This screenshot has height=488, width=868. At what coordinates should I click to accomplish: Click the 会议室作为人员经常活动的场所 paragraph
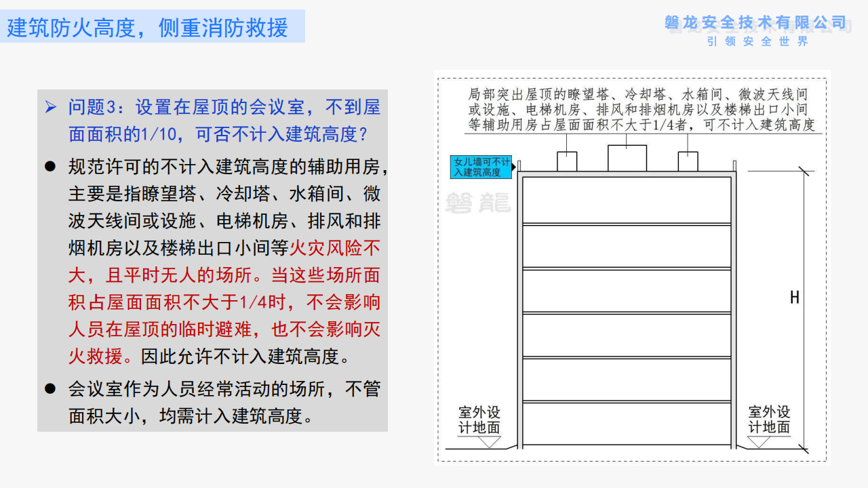[x=224, y=402]
